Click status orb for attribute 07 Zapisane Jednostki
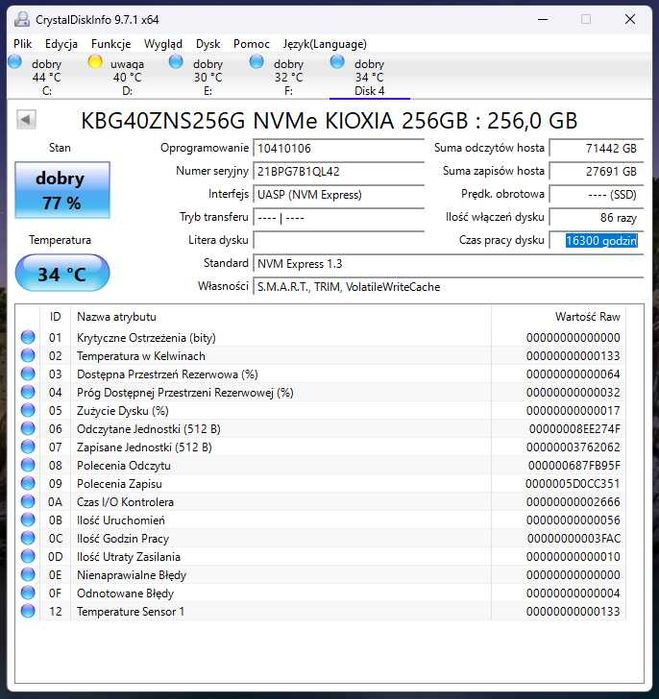Screen dimensions: 659x699 click(x=28, y=447)
